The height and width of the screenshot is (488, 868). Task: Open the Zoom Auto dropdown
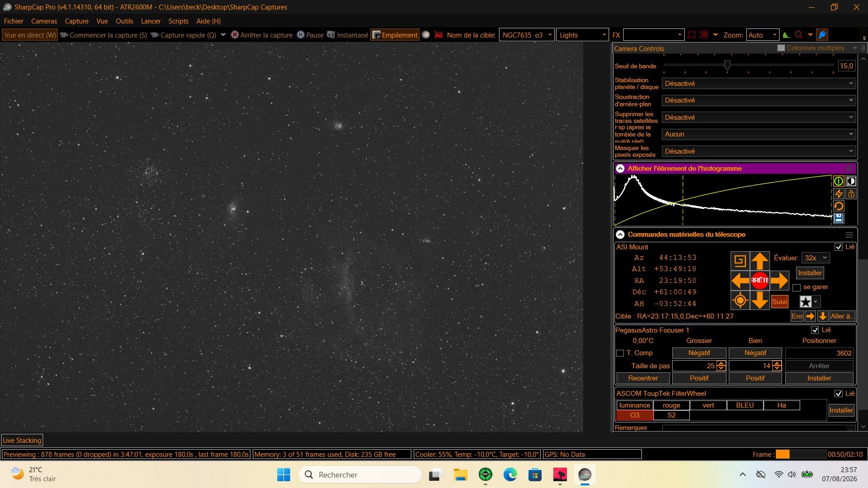762,35
